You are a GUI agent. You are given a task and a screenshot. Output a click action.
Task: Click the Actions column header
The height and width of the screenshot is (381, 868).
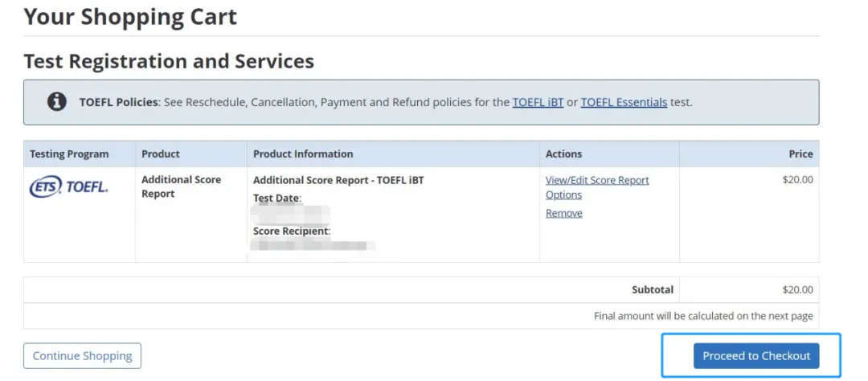click(x=563, y=154)
